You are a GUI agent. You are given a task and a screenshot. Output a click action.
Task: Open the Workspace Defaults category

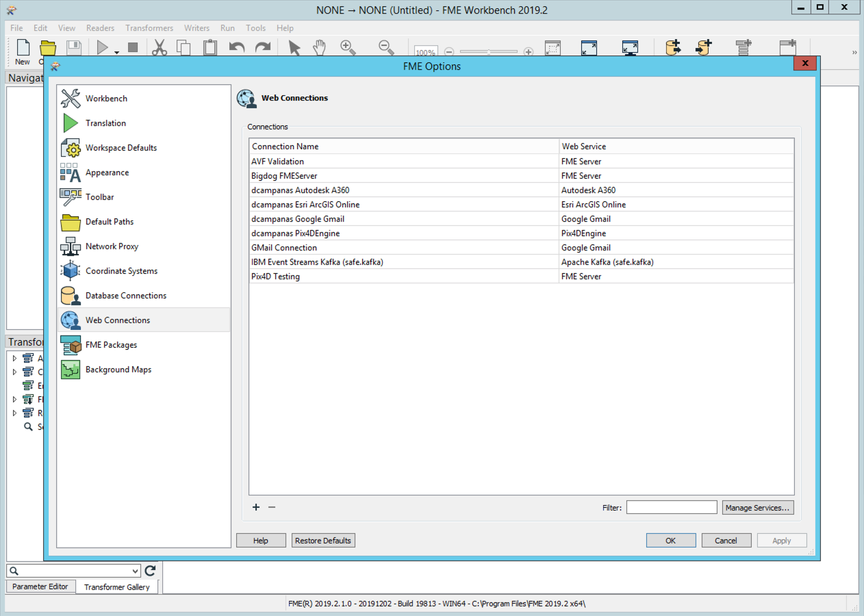click(x=144, y=148)
